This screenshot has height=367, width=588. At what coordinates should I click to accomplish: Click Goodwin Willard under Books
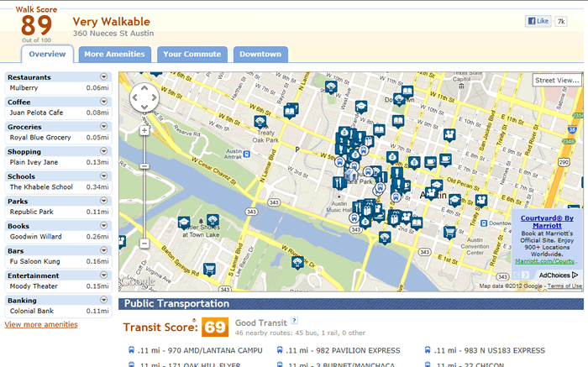(35, 237)
